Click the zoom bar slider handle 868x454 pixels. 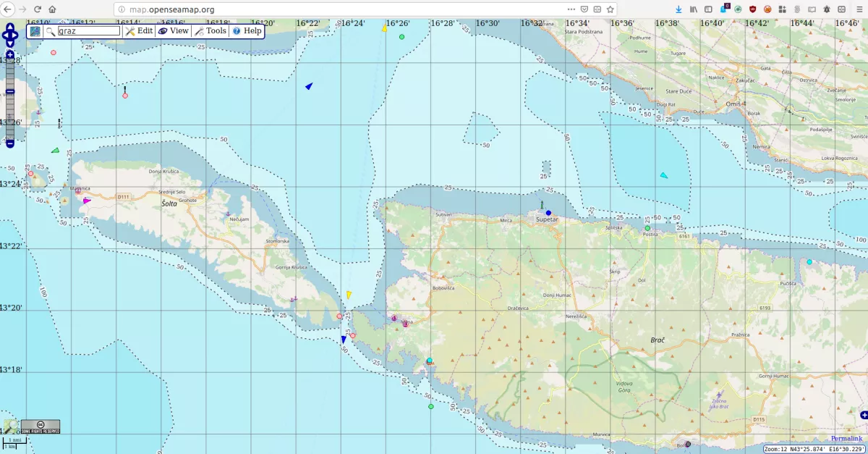[10, 91]
